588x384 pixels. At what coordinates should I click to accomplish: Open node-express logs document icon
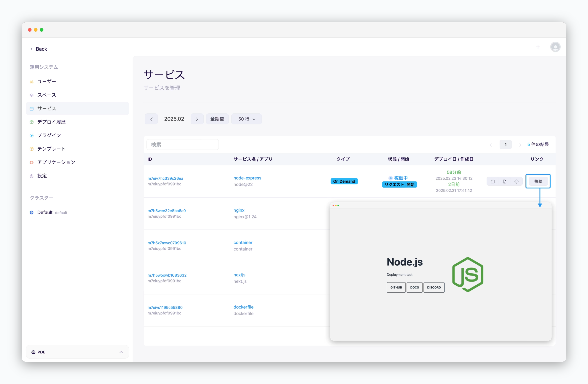[x=504, y=182]
